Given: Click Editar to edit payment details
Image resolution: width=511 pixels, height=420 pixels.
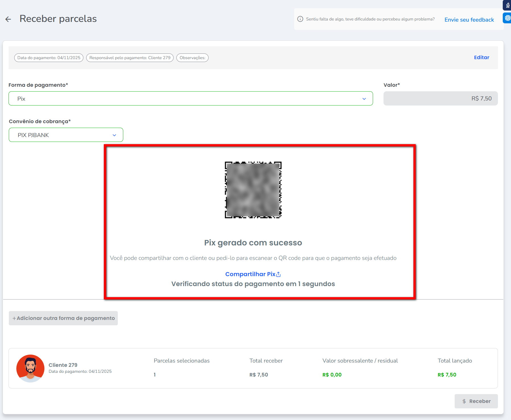Looking at the screenshot, I should (481, 57).
